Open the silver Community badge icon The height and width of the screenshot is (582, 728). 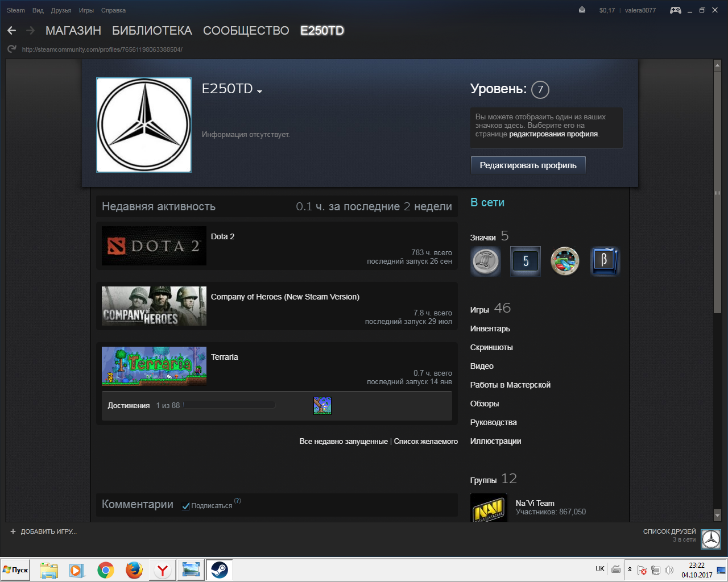pyautogui.click(x=486, y=261)
